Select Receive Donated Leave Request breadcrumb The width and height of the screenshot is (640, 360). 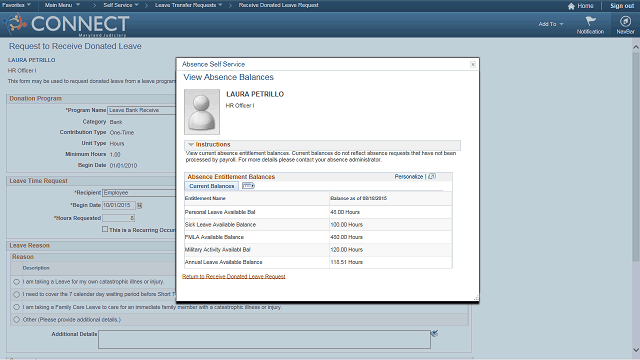tap(278, 5)
